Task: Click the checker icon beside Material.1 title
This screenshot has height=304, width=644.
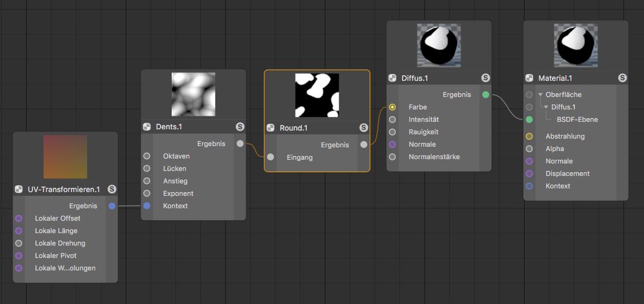Action: click(530, 78)
